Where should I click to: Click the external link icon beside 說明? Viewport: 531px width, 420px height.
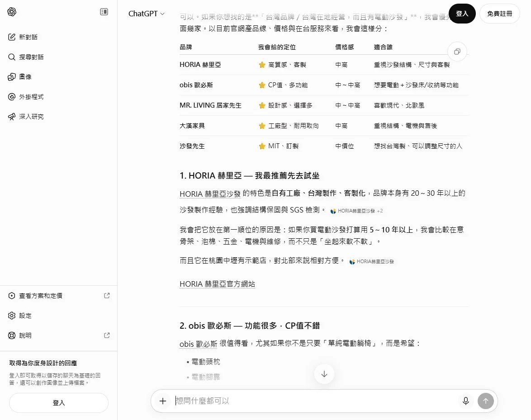pos(107,335)
